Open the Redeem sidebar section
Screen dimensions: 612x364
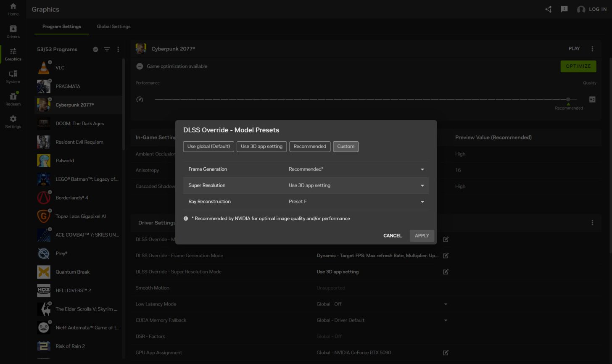coord(13,99)
